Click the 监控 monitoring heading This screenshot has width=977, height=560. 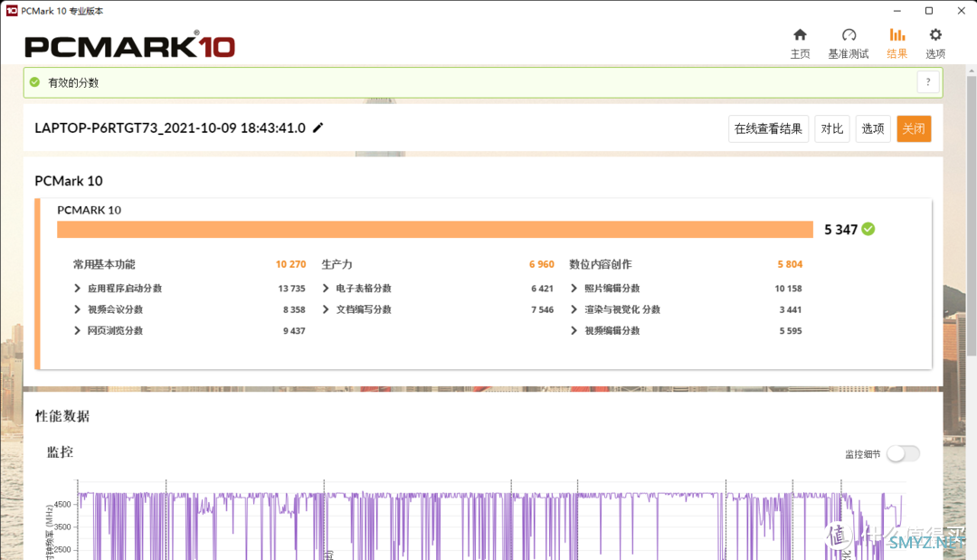[x=61, y=452]
